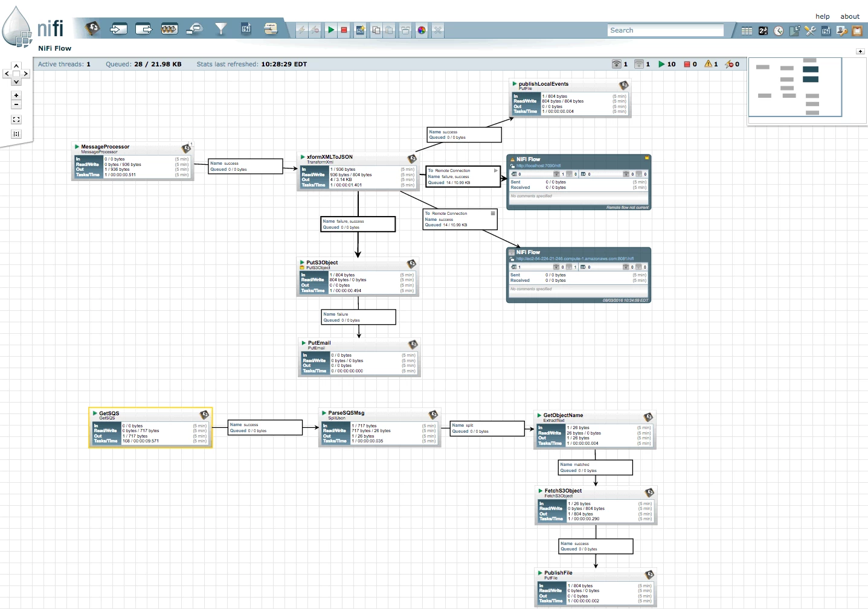
Task: Open the Data Provenance icon
Action: point(794,31)
